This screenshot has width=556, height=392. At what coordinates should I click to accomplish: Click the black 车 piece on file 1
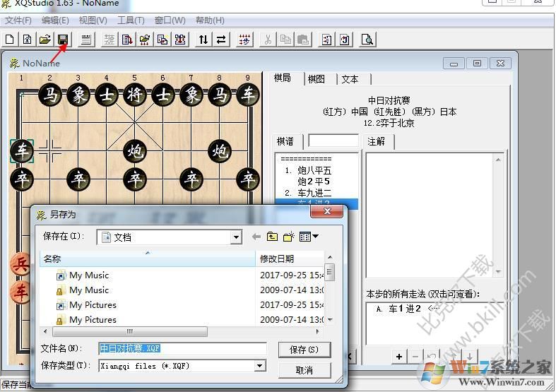point(22,151)
